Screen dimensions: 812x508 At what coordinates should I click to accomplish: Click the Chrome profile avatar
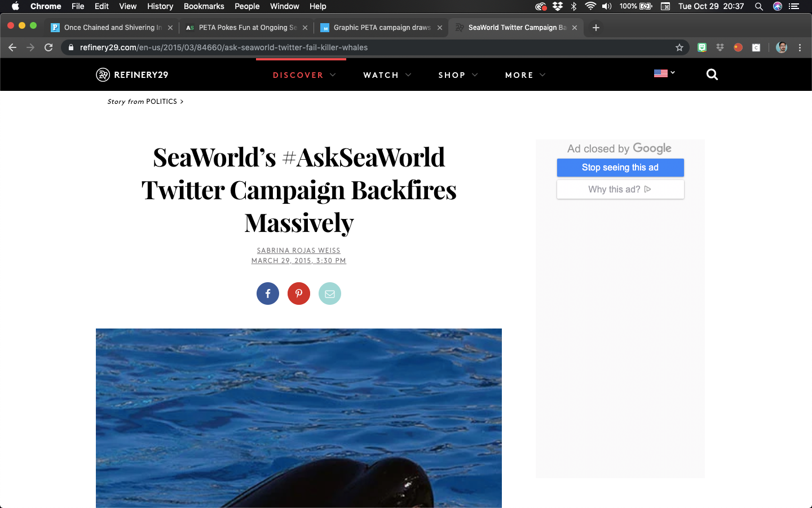(x=782, y=47)
